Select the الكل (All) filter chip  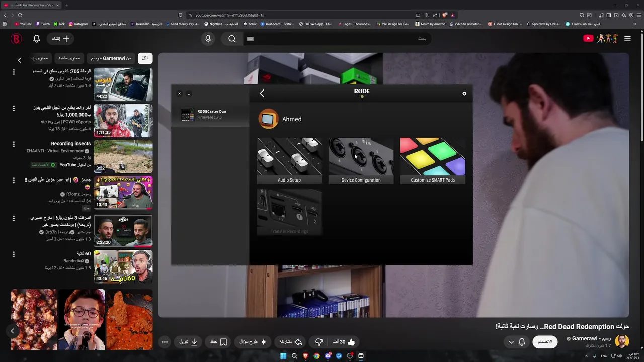pyautogui.click(x=145, y=58)
